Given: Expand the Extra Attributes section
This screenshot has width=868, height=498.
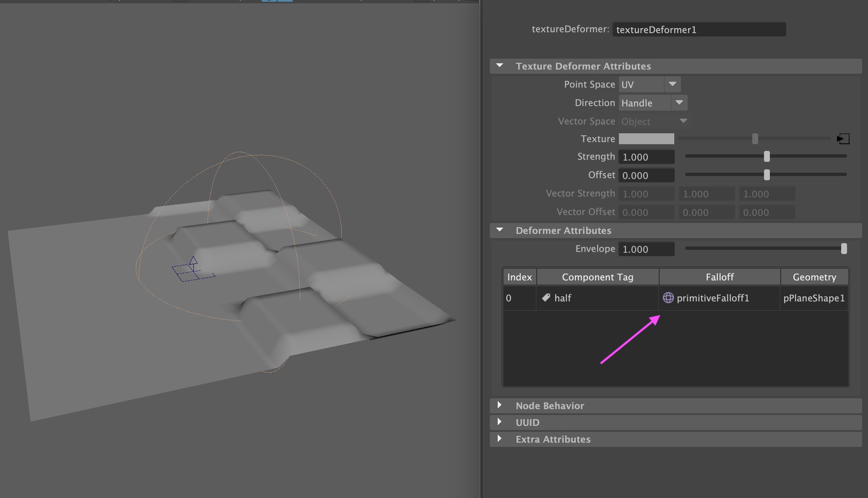Looking at the screenshot, I should point(499,439).
